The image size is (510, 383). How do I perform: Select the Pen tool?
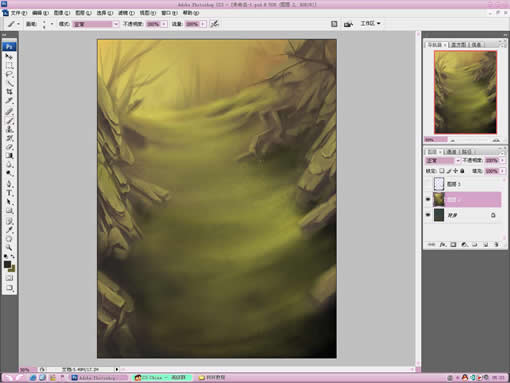[9, 184]
